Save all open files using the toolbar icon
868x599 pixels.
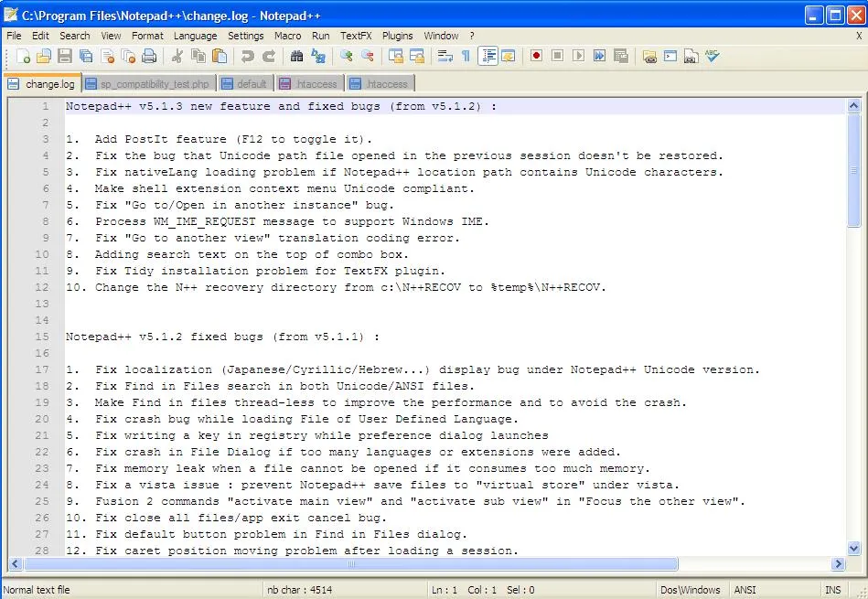(x=86, y=56)
